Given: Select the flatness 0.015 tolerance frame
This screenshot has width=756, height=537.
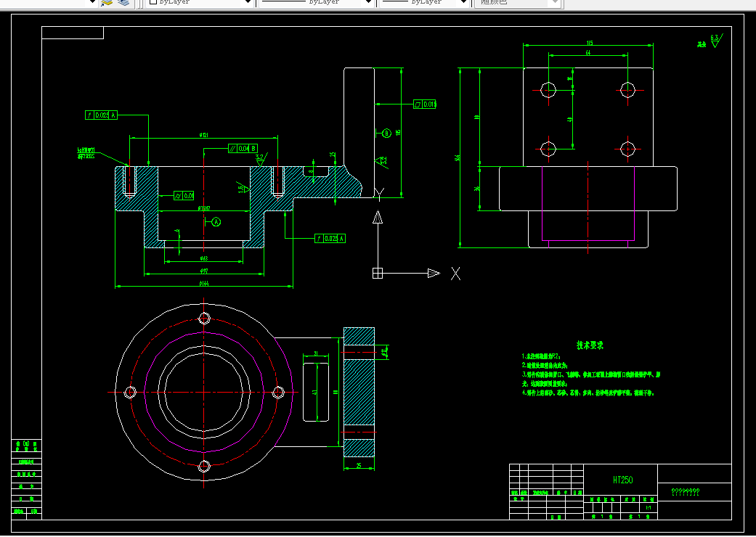Looking at the screenshot, I should (425, 104).
